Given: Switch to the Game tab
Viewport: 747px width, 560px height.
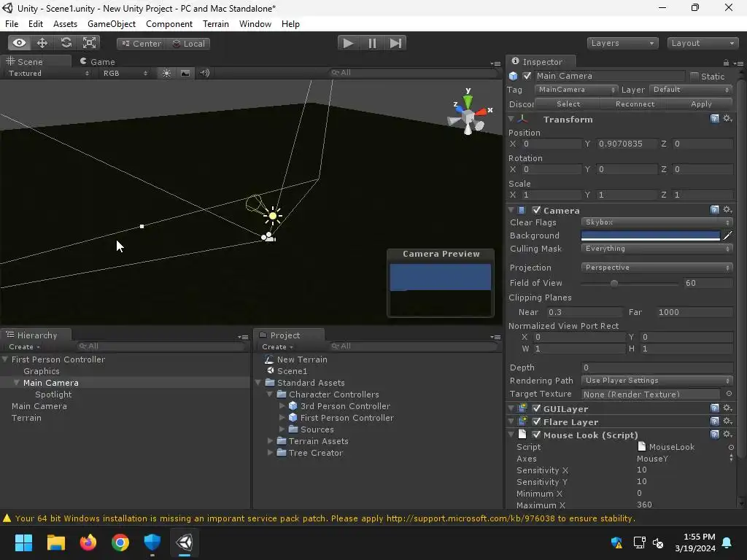Looking at the screenshot, I should 98,61.
